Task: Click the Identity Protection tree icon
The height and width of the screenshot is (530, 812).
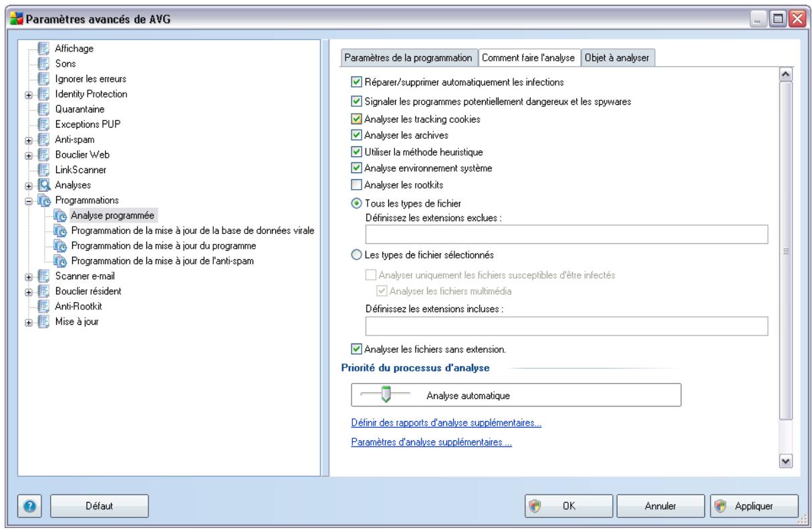Action: [x=43, y=94]
